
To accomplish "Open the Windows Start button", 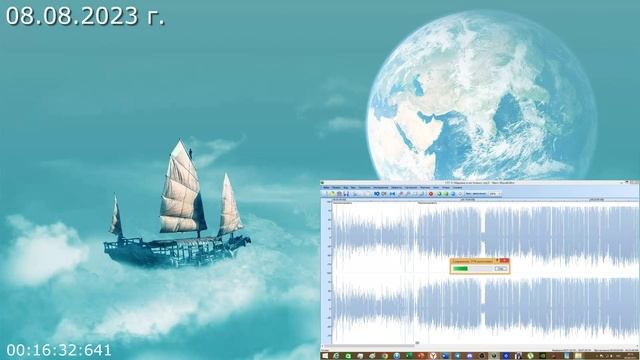I will click(324, 356).
